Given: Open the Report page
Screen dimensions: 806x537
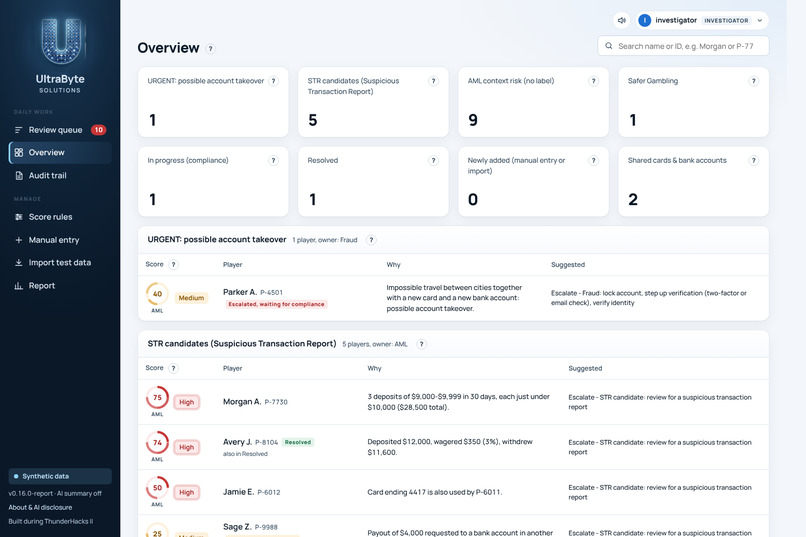Looking at the screenshot, I should click(x=60, y=286).
